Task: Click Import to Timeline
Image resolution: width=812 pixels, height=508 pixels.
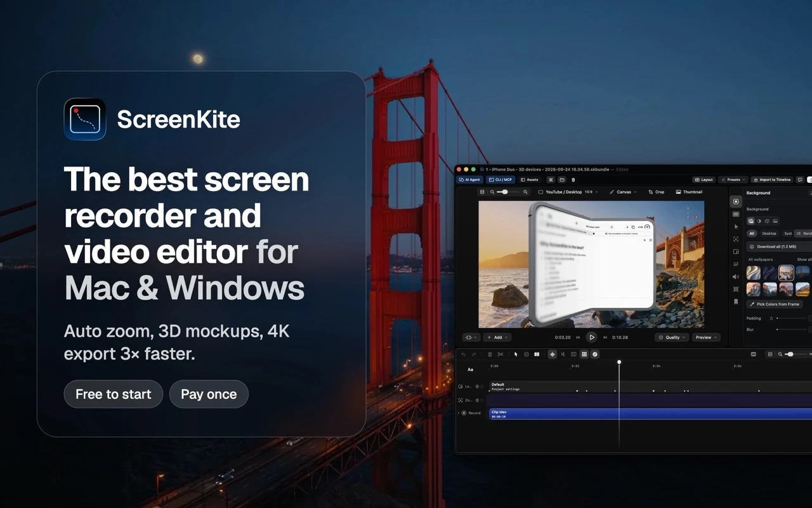Action: click(x=772, y=180)
